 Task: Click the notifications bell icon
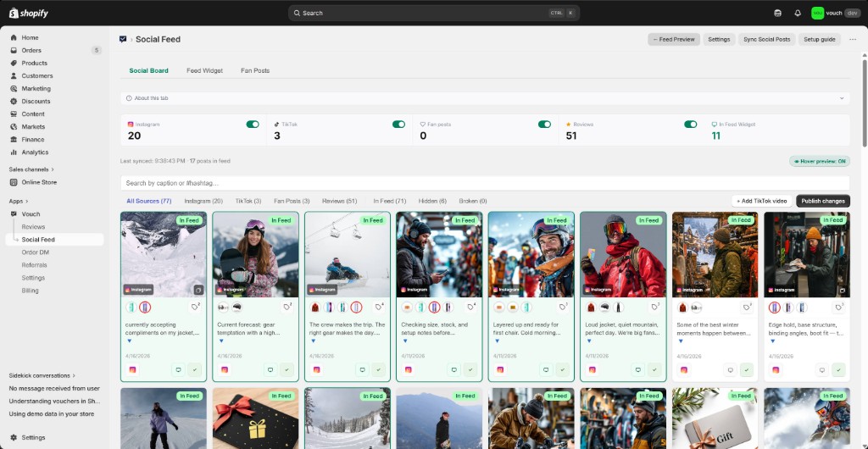(x=798, y=13)
